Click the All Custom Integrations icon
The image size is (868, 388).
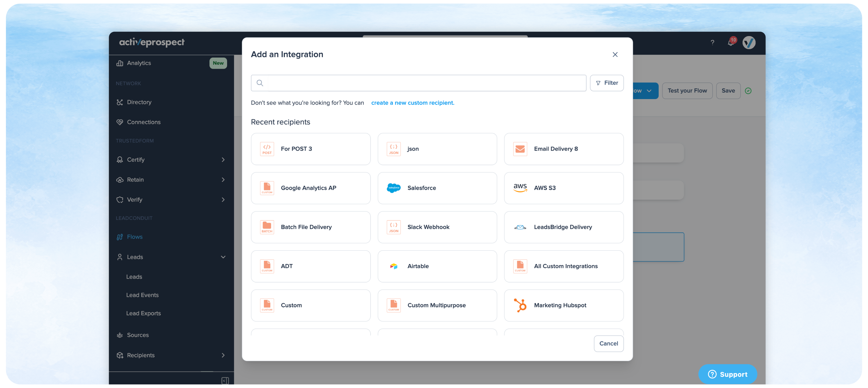click(520, 266)
